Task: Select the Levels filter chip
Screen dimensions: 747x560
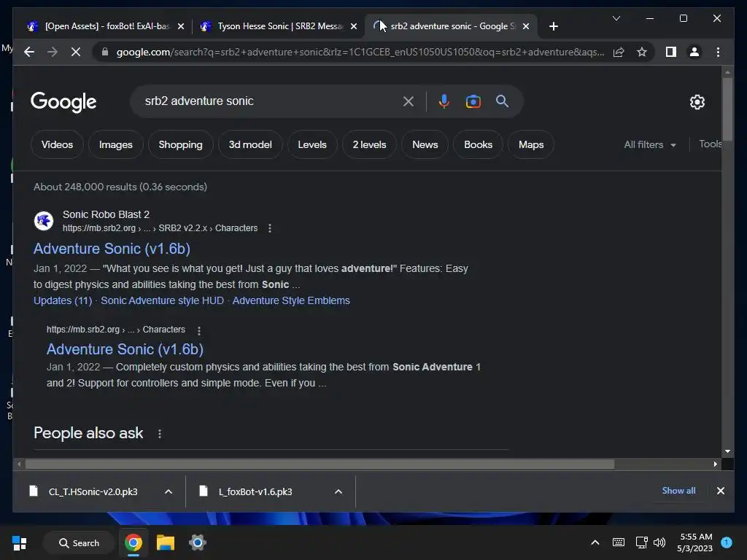Action: 312,144
